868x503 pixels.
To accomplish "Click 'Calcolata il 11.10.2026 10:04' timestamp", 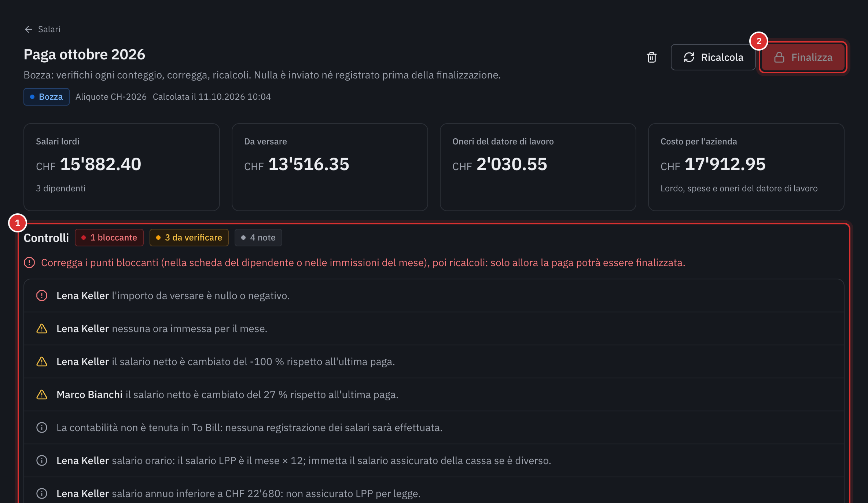I will click(x=212, y=97).
